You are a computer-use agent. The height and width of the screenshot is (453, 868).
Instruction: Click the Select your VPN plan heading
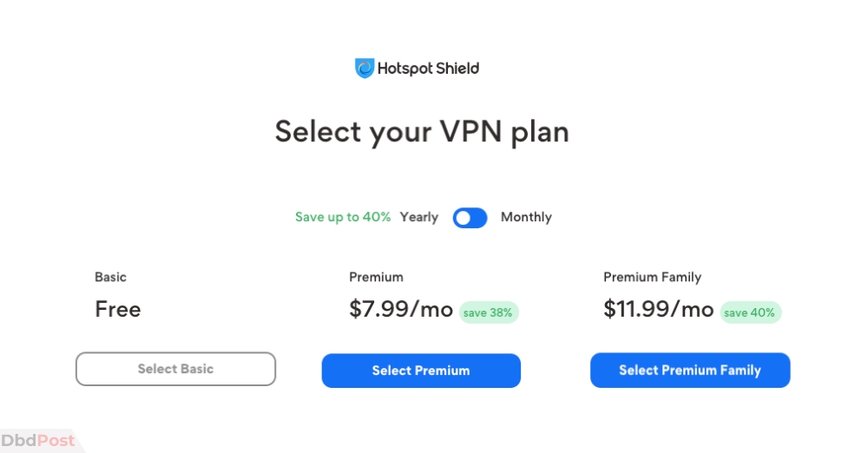pos(422,132)
